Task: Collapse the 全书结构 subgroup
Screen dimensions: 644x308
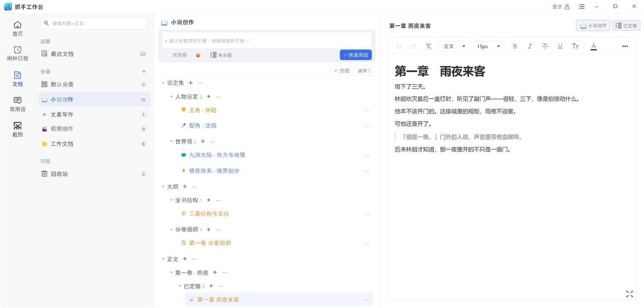Action: [x=171, y=200]
